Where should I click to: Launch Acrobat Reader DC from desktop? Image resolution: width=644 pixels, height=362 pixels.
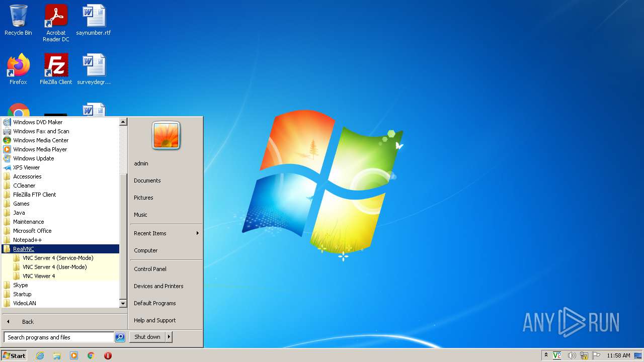click(56, 23)
